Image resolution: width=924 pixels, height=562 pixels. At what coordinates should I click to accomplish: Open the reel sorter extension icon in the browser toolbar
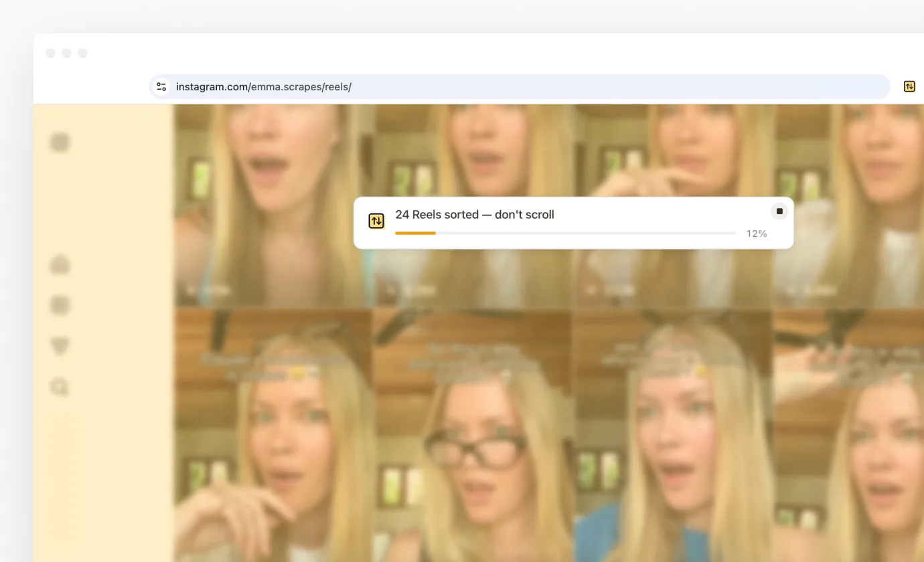[x=909, y=86]
